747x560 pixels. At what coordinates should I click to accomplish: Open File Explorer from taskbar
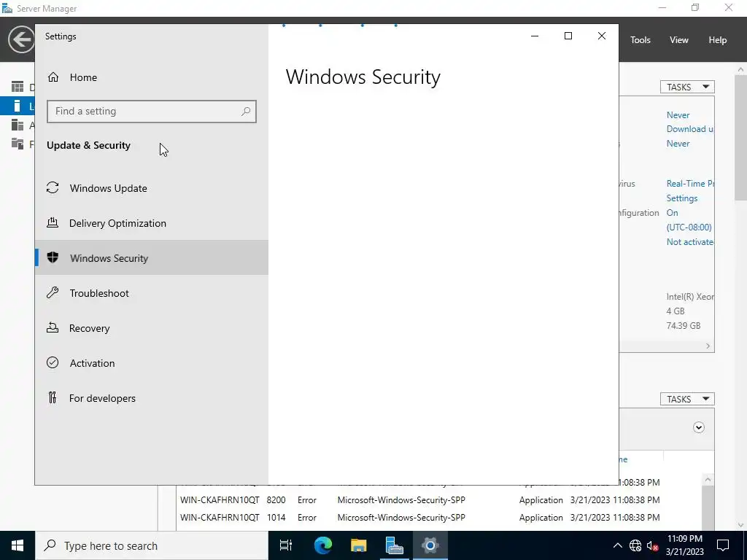(x=358, y=545)
